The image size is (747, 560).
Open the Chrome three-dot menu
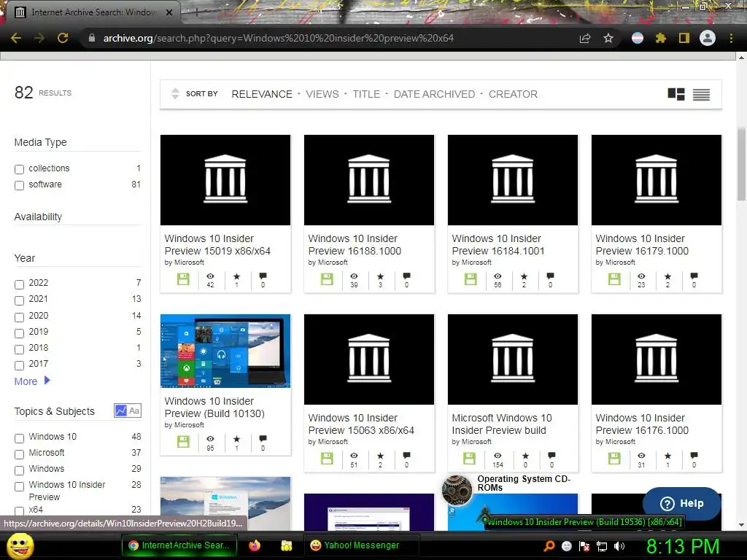[x=731, y=38]
